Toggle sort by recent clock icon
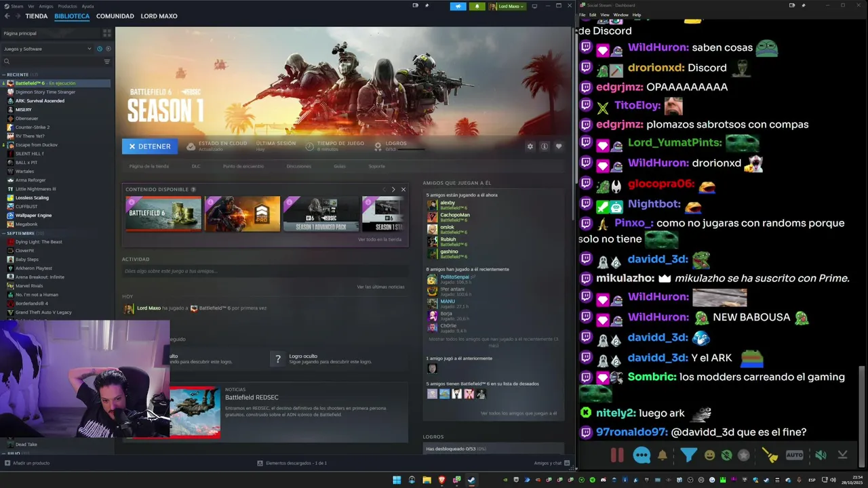This screenshot has width=868, height=488. [100, 49]
